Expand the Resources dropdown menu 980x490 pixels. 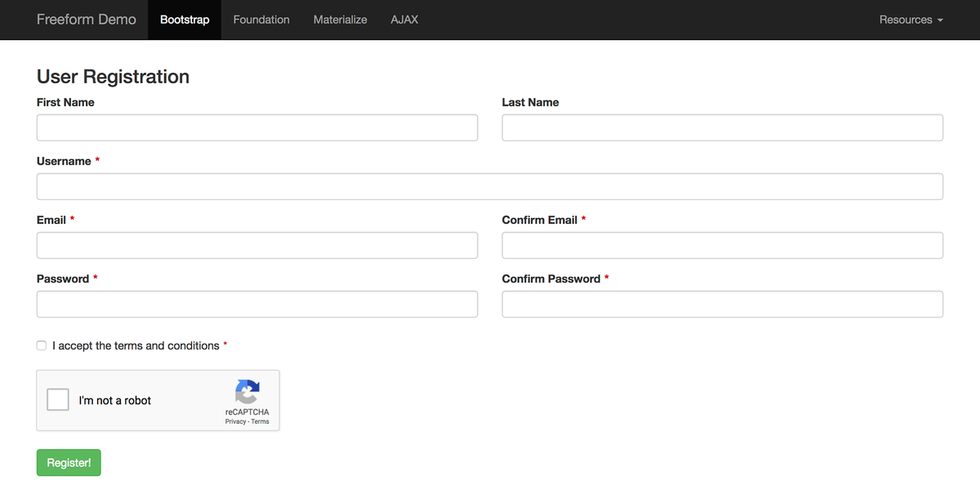[911, 20]
